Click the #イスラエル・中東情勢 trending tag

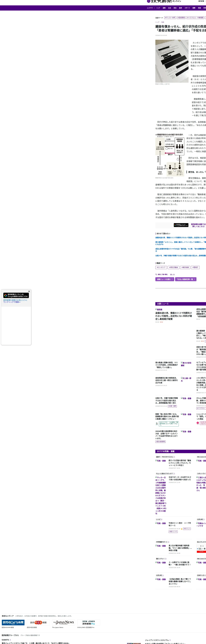coord(195,18)
